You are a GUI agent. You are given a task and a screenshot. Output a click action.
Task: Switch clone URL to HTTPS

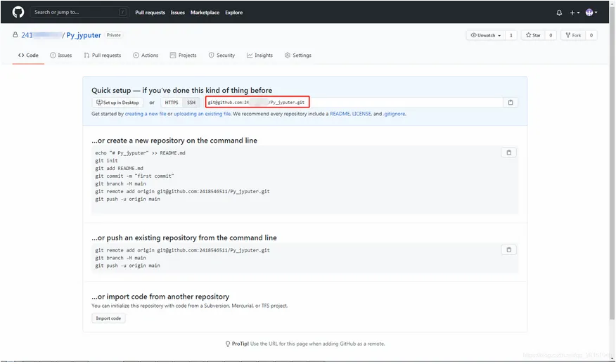tap(172, 103)
